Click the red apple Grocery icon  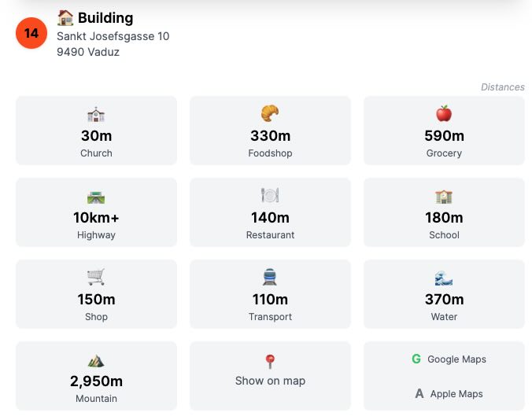(x=444, y=113)
